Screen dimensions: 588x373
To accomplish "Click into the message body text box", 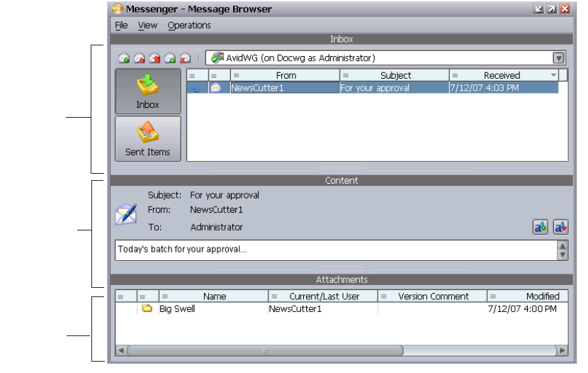I will (x=336, y=250).
